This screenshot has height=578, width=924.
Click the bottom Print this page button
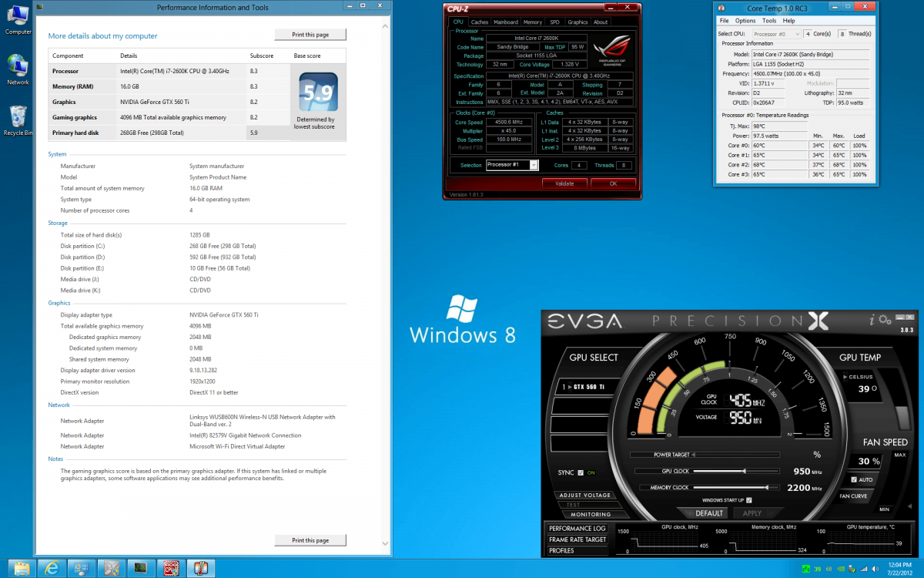(310, 540)
